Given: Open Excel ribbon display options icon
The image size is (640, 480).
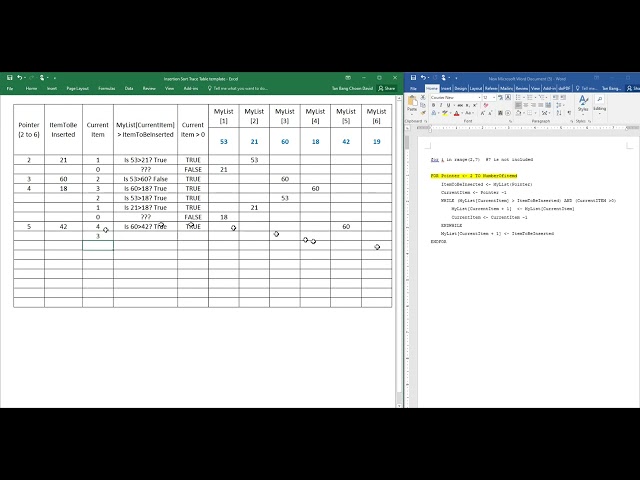Looking at the screenshot, I should coord(348,77).
